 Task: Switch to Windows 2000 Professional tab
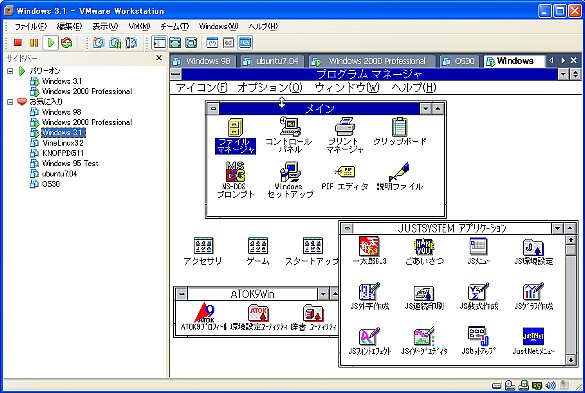(372, 61)
